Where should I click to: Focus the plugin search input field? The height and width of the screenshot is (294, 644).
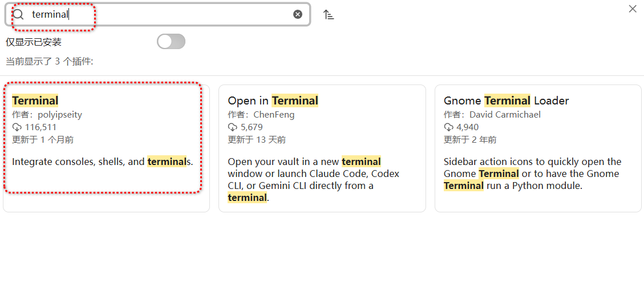[171, 14]
